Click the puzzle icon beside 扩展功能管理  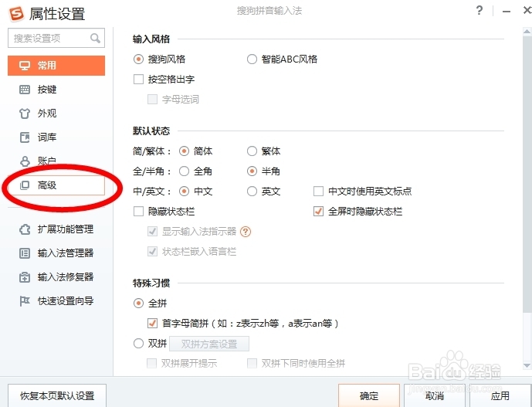pyautogui.click(x=25, y=229)
